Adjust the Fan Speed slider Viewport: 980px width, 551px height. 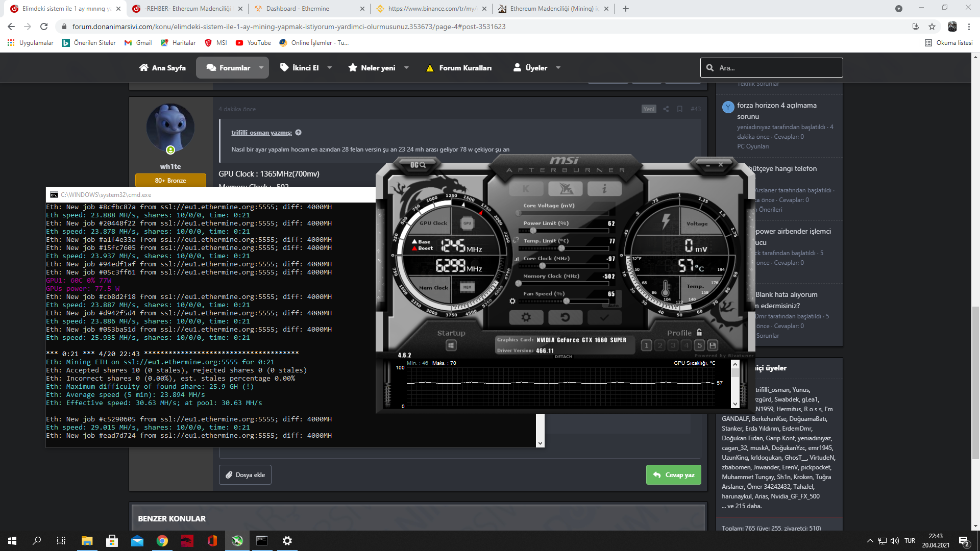click(x=563, y=301)
